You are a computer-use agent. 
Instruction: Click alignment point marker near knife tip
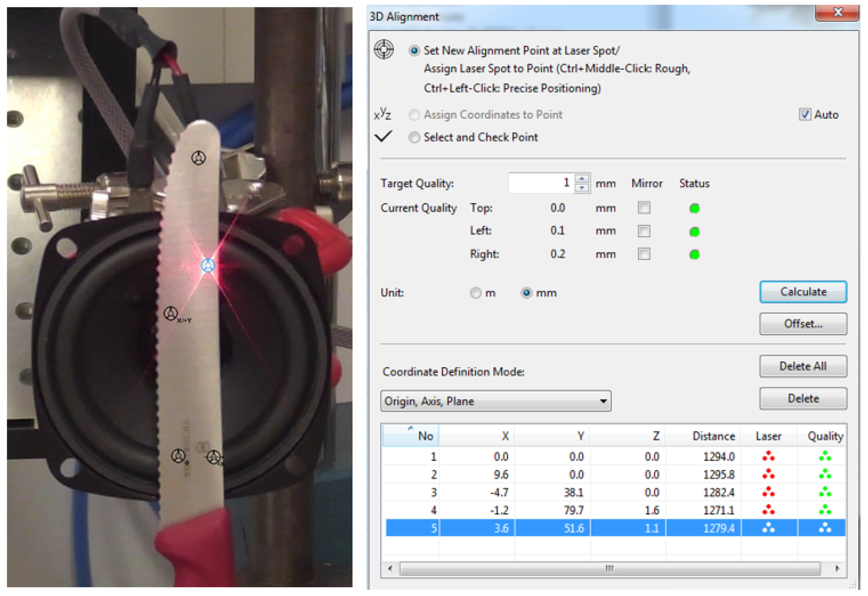pyautogui.click(x=198, y=158)
